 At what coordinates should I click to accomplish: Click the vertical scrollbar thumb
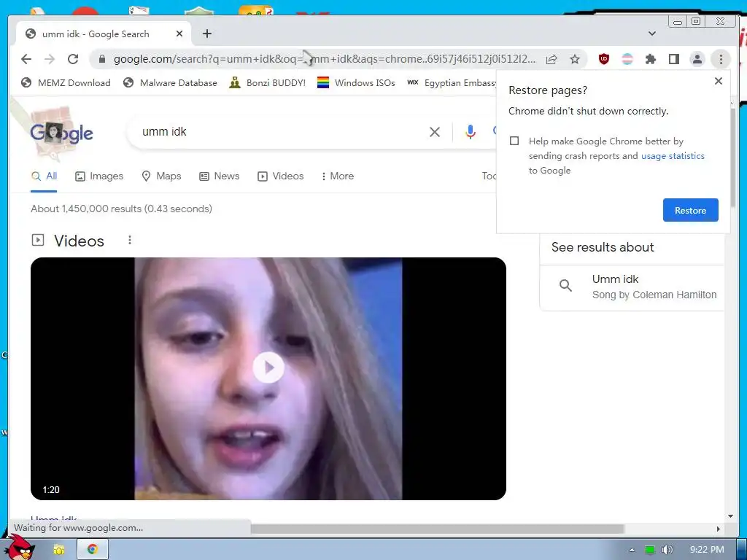click(x=732, y=157)
